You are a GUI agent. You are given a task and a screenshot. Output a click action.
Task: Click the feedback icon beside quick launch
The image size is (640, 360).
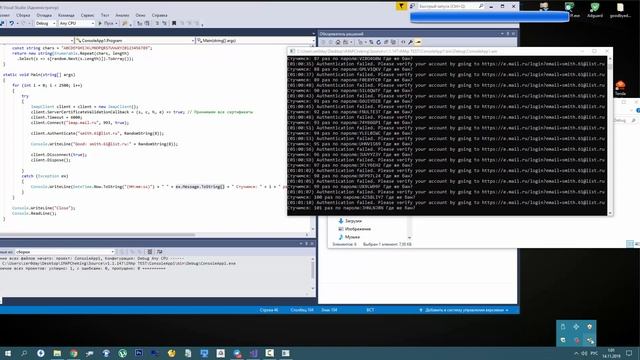coord(412,6)
